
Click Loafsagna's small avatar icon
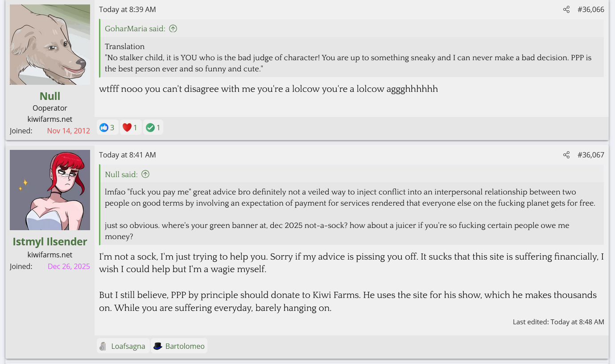pos(103,346)
